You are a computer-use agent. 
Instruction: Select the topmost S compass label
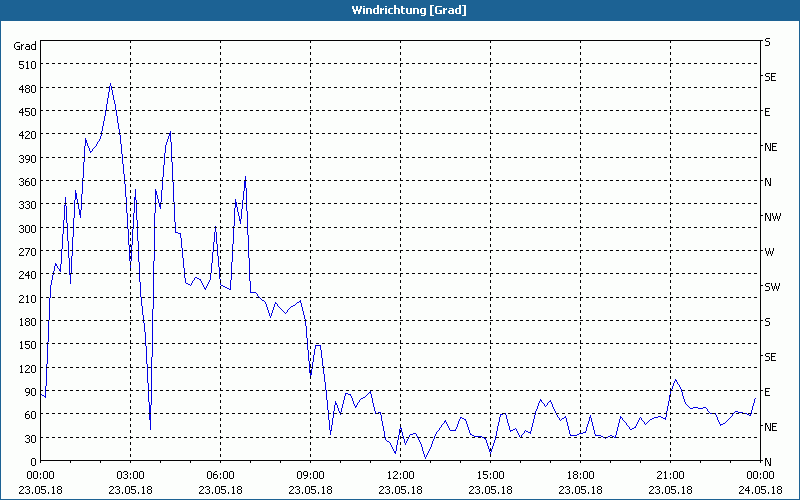[x=767, y=42]
